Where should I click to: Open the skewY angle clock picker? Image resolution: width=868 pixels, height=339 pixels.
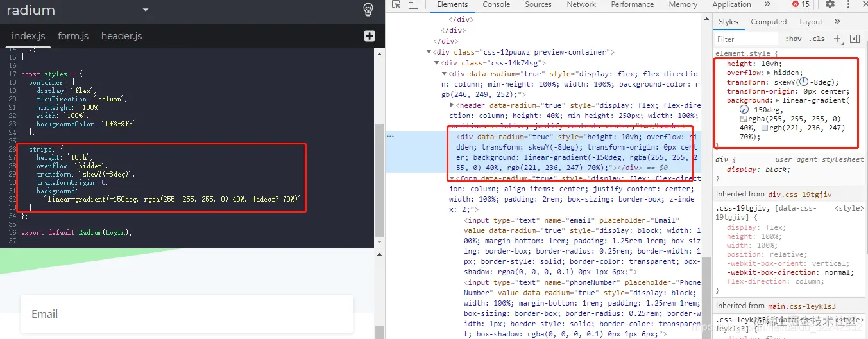point(803,82)
